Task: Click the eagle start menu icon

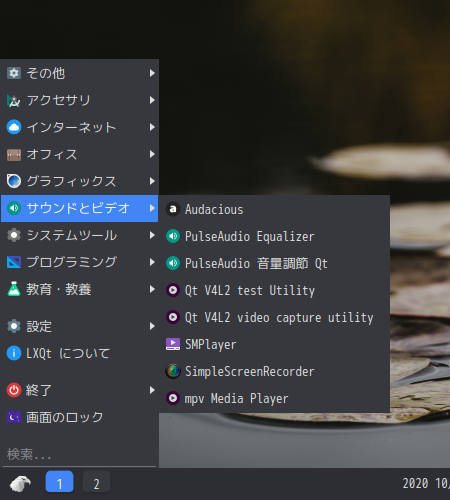Action: pos(20,483)
